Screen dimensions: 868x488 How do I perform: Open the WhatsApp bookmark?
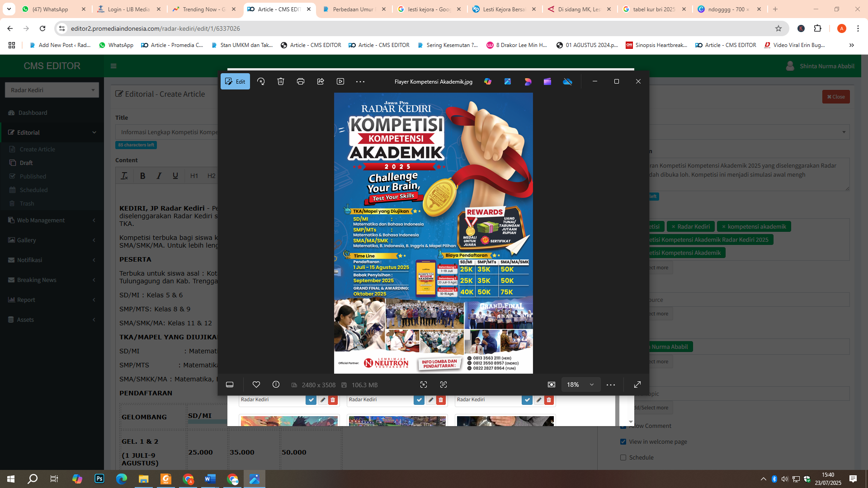tap(116, 45)
